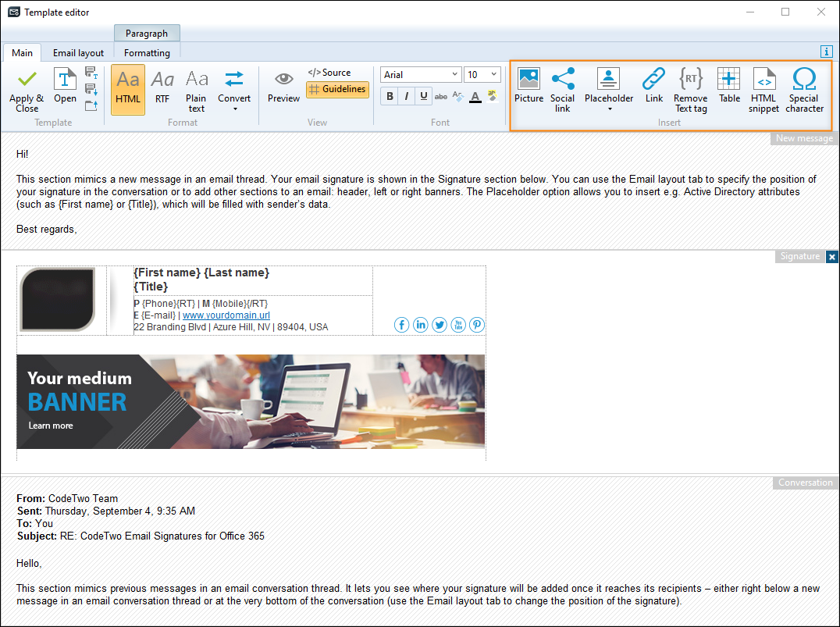The width and height of the screenshot is (840, 627).
Task: Click the "Best regards," text
Action: pyautogui.click(x=47, y=230)
